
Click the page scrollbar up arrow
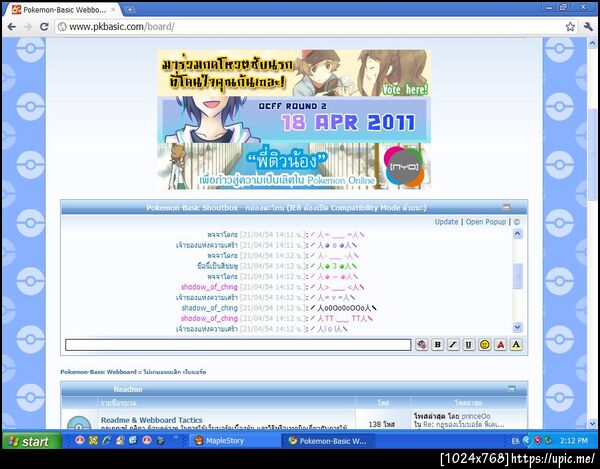(x=592, y=43)
